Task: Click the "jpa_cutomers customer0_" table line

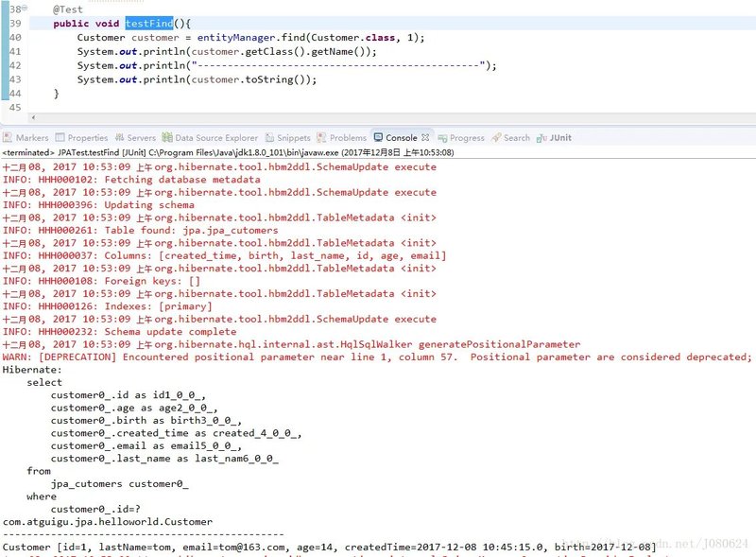Action: point(120,483)
